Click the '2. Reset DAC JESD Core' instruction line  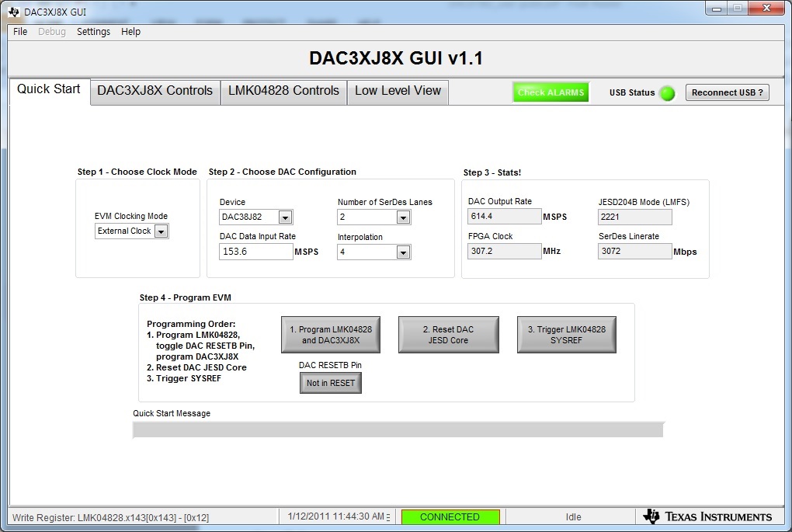[x=196, y=367]
